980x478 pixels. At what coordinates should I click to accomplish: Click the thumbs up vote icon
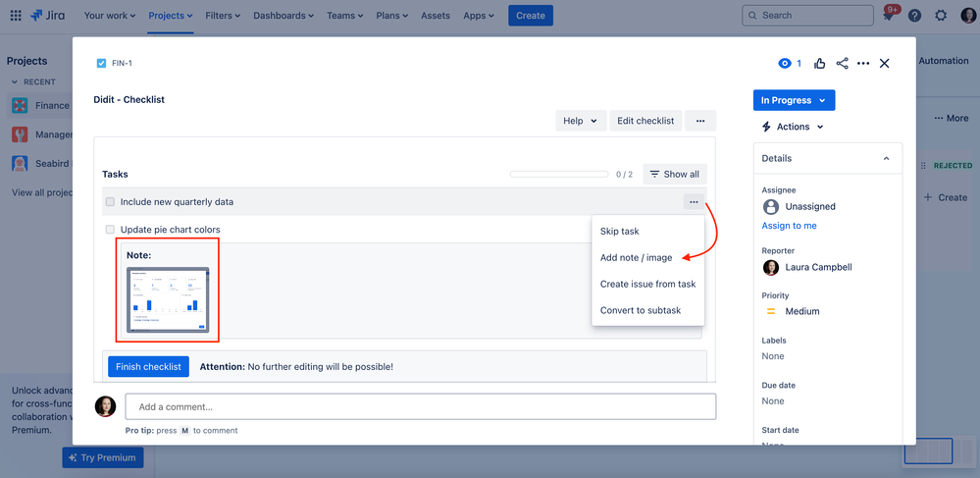coord(819,63)
